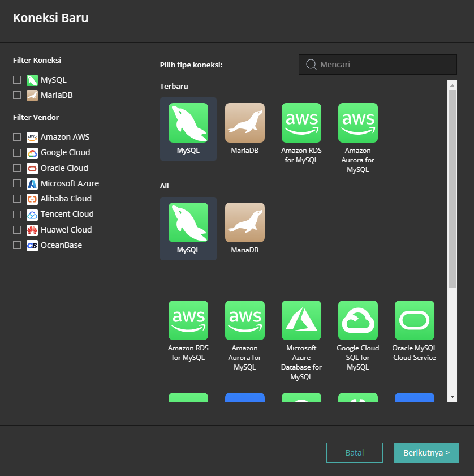Choose Oracle MySQL Cloud Service

pyautogui.click(x=414, y=331)
